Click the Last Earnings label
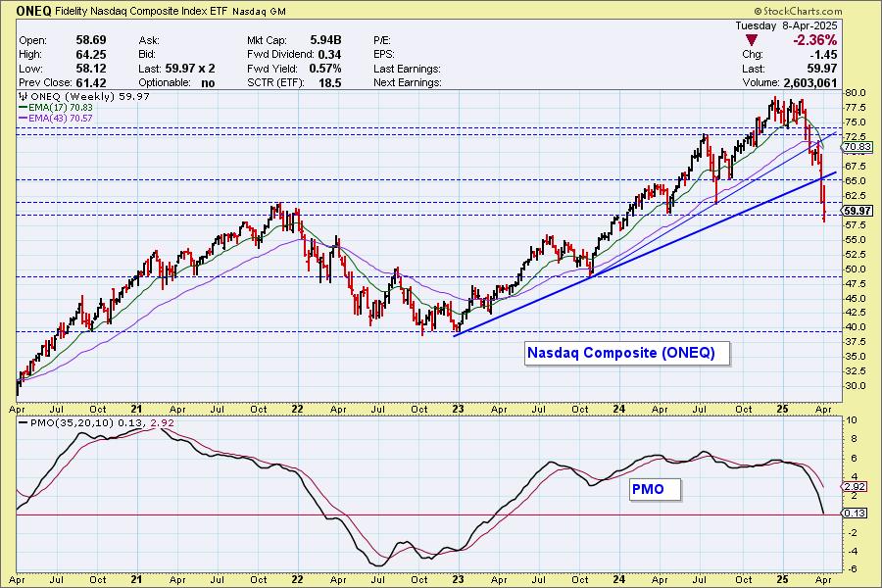 coord(408,69)
